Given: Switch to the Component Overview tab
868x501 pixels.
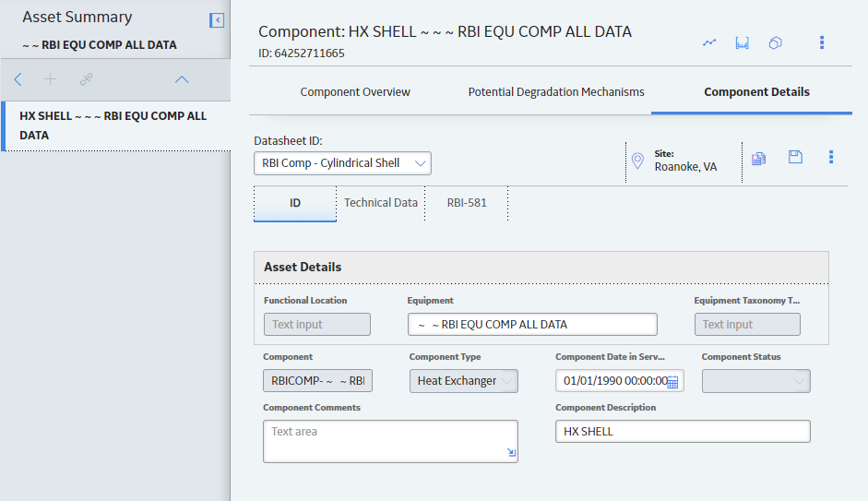Looking at the screenshot, I should pyautogui.click(x=355, y=92).
